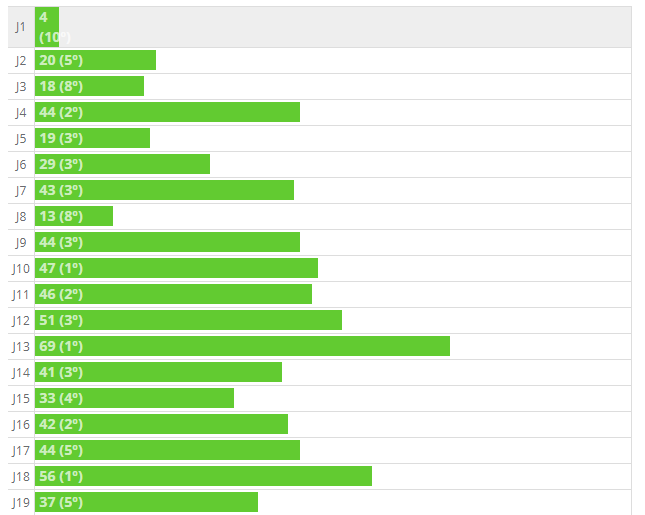645x515 pixels.
Task: Click the J13 bar showing 69 (1º)
Action: click(x=242, y=346)
